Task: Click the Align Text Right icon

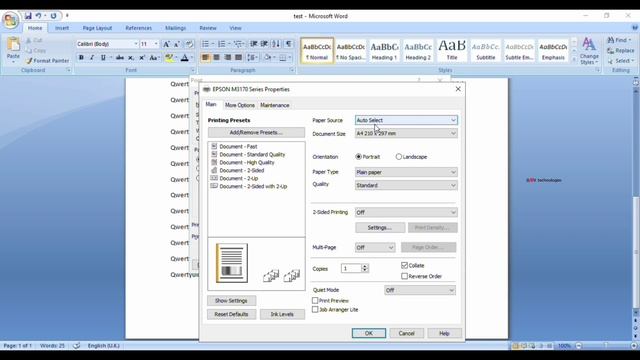Action: tap(228, 58)
